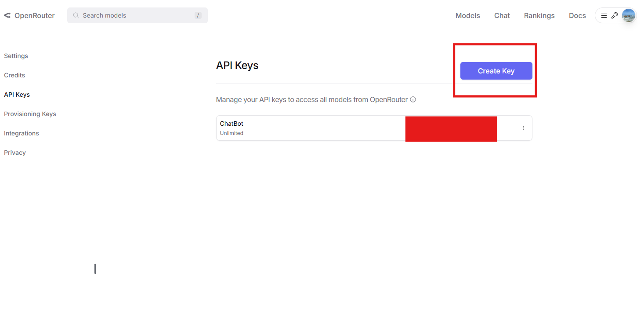Screen dimensions: 644x328
Task: Click the key icon in header
Action: point(615,15)
